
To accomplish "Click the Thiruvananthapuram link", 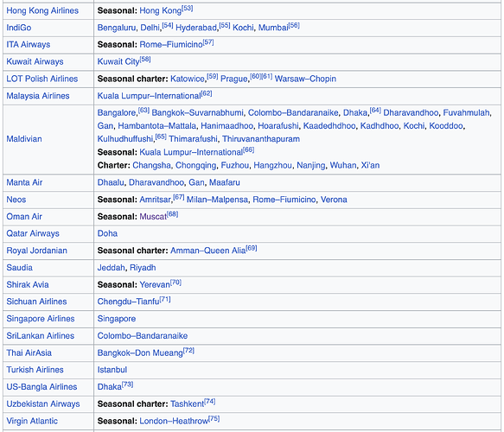I will (261, 139).
